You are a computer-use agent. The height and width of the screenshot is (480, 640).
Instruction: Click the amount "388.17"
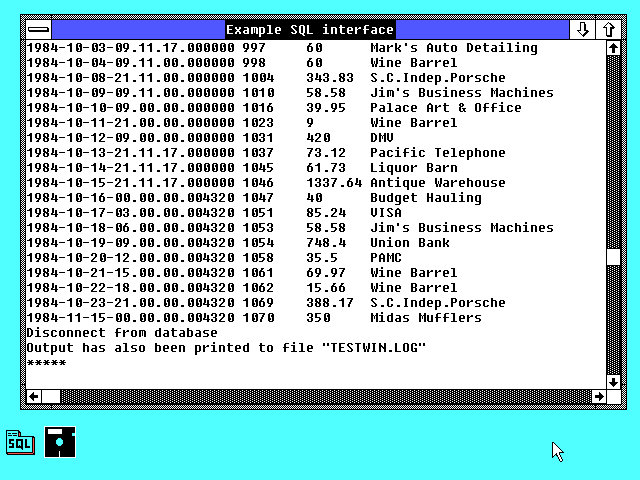[330, 303]
